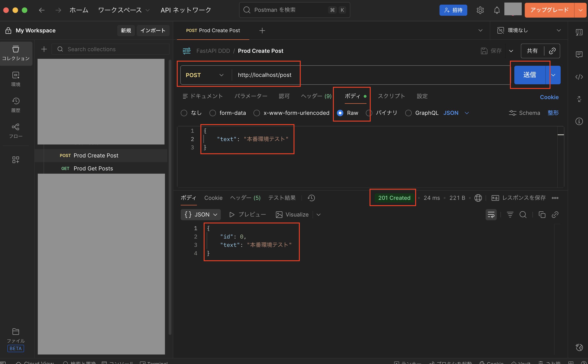Open the code snippet panel icon
This screenshot has height=364, width=588.
(579, 77)
